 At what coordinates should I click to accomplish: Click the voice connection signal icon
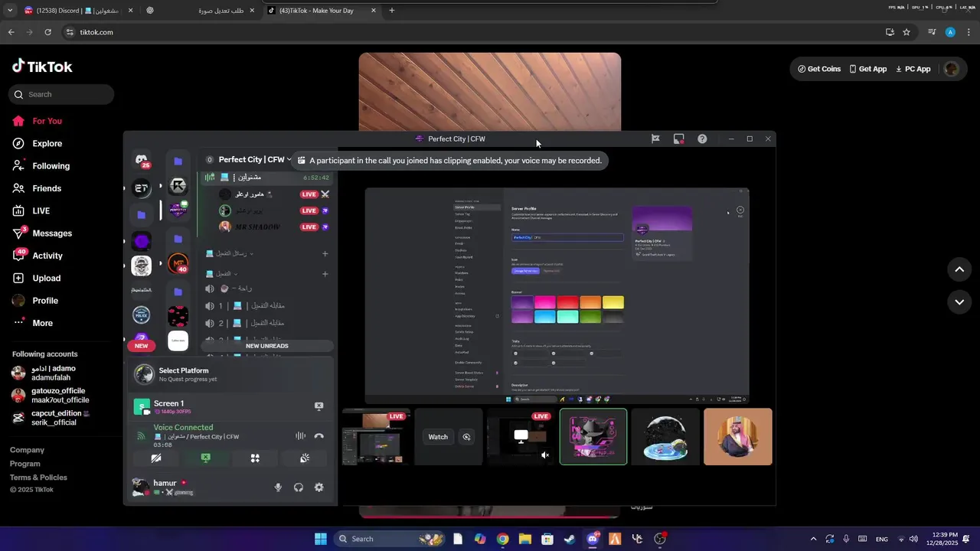click(x=141, y=435)
